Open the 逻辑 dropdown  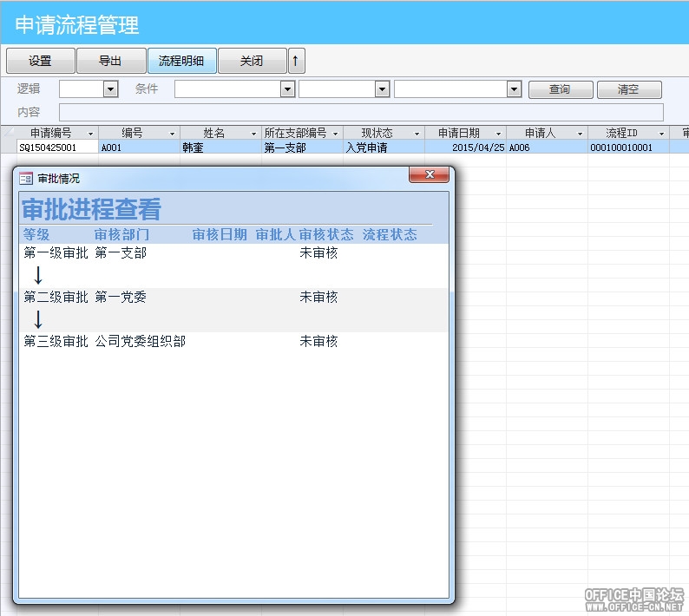(x=111, y=89)
